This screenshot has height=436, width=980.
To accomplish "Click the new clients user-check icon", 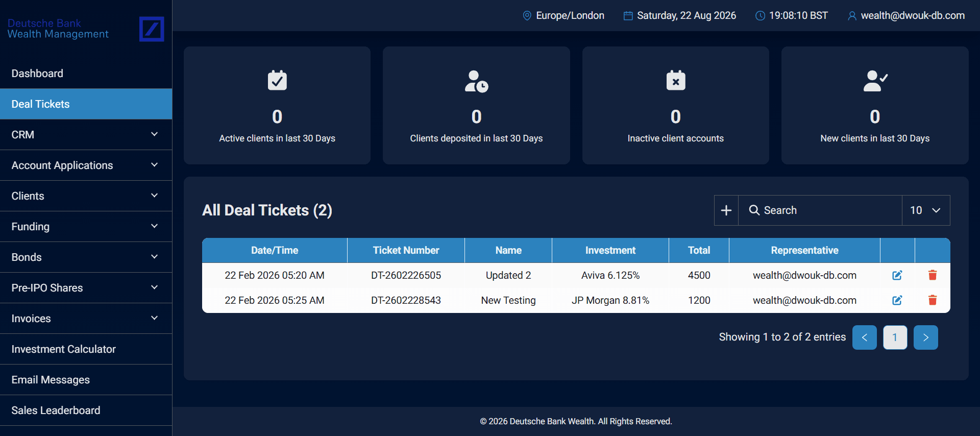I will pos(875,81).
